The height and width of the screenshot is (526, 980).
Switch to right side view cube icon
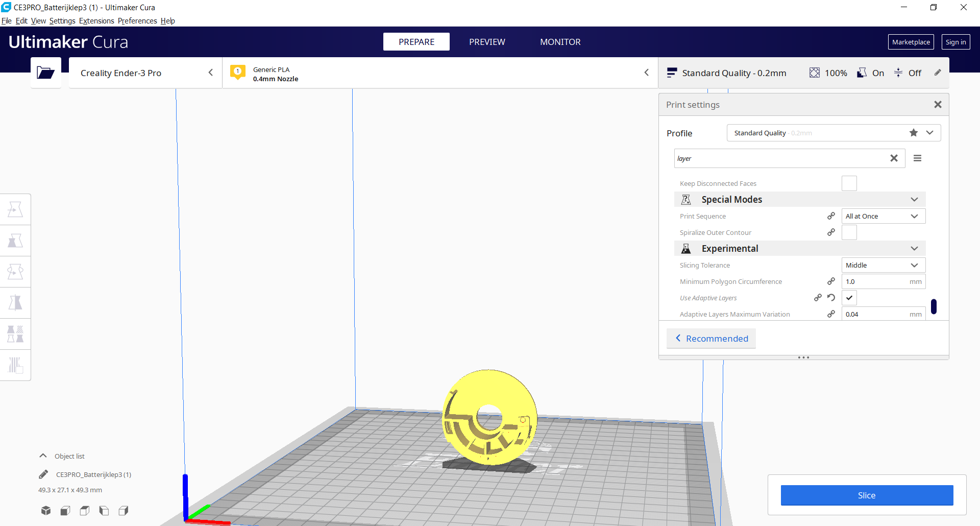pyautogui.click(x=124, y=510)
